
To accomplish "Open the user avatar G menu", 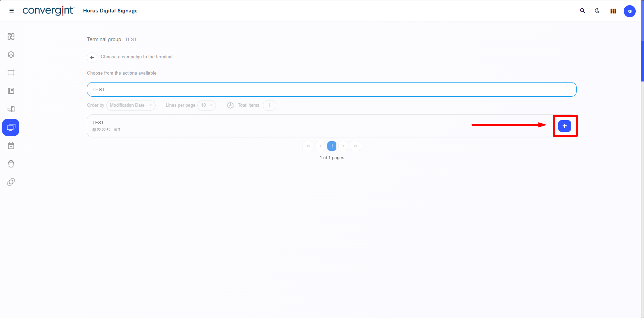I will [x=629, y=11].
